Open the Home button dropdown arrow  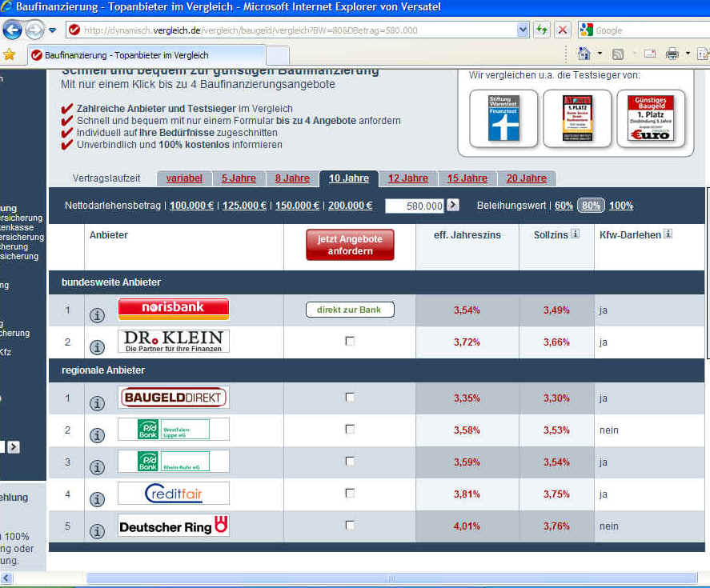coord(600,54)
